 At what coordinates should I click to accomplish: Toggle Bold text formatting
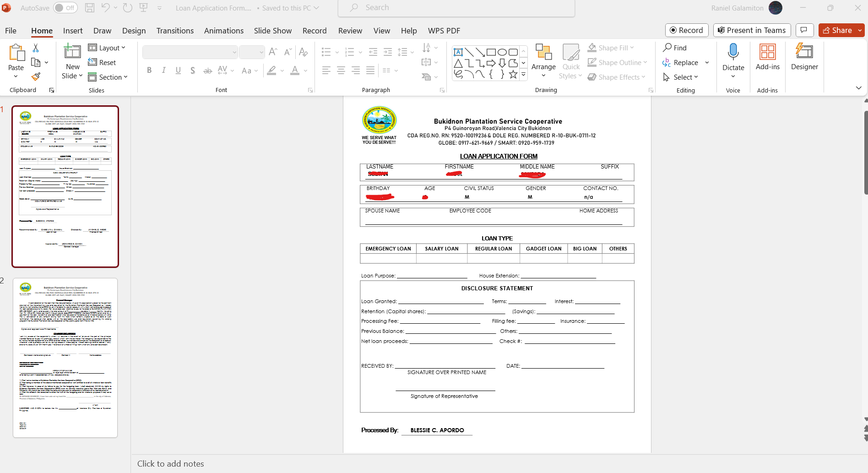click(149, 71)
